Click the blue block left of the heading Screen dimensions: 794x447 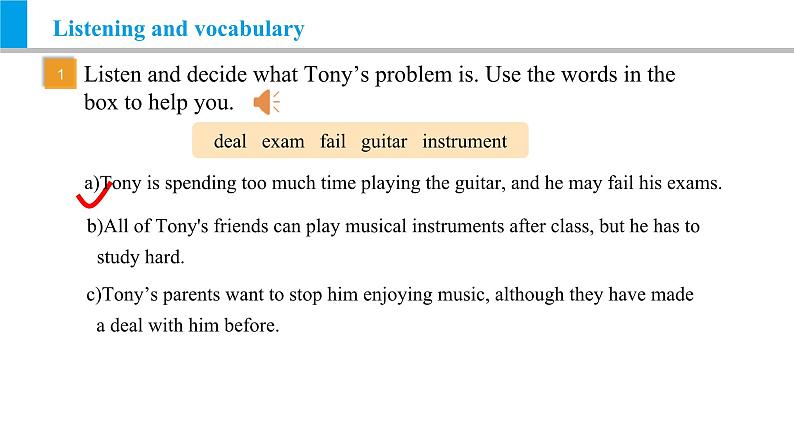[14, 24]
